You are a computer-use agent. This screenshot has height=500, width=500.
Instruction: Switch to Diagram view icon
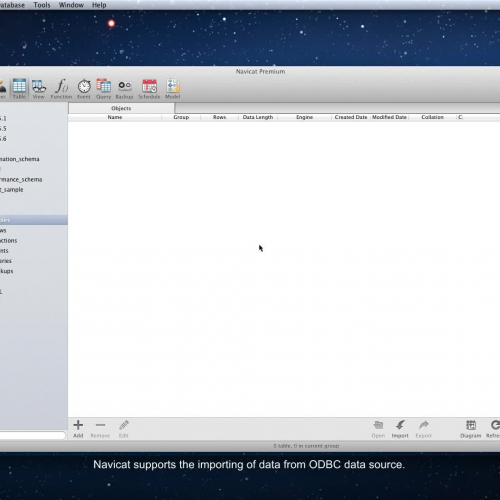tap(470, 429)
